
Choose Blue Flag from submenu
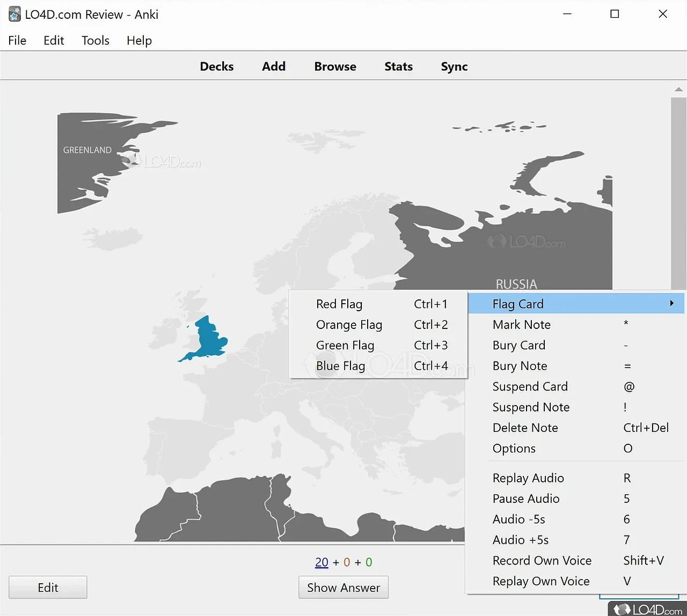pyautogui.click(x=378, y=366)
